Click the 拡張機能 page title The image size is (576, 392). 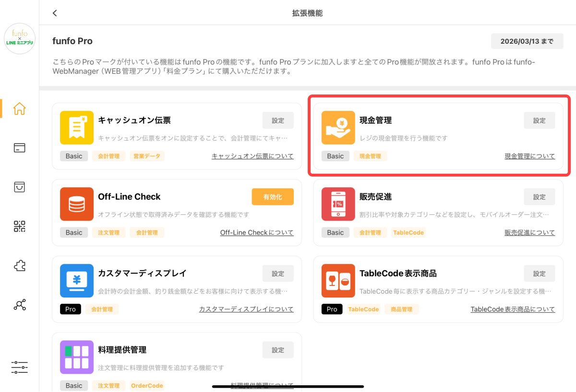307,13
